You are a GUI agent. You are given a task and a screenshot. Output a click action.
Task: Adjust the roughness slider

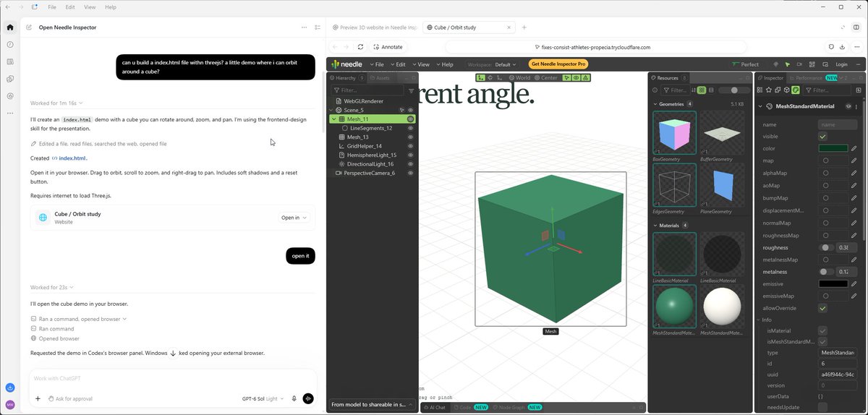(x=826, y=247)
